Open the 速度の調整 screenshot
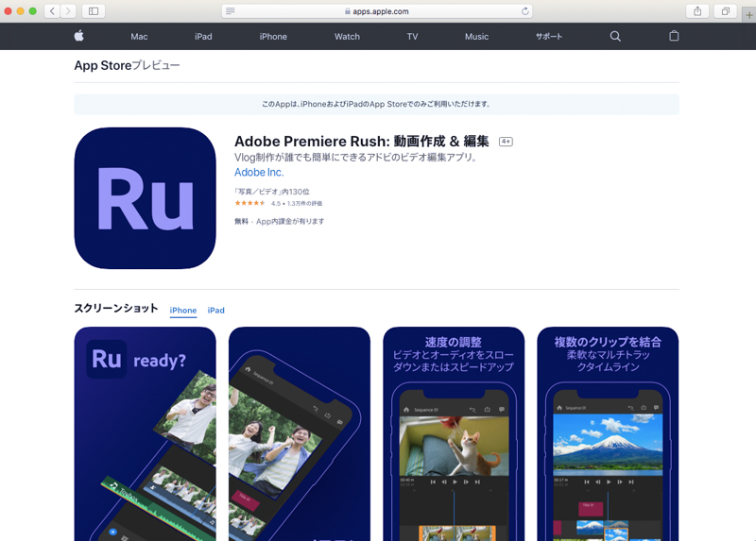The height and width of the screenshot is (541, 756). click(x=454, y=434)
